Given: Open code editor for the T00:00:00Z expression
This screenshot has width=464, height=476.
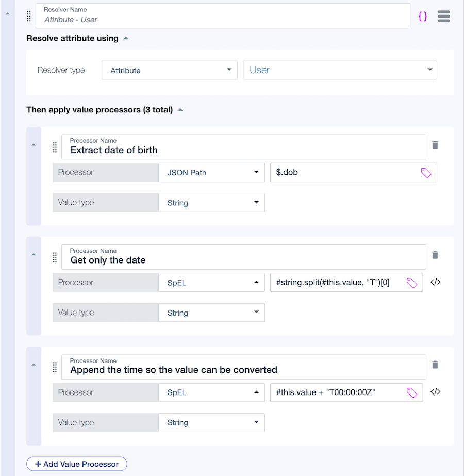Looking at the screenshot, I should [x=436, y=392].
